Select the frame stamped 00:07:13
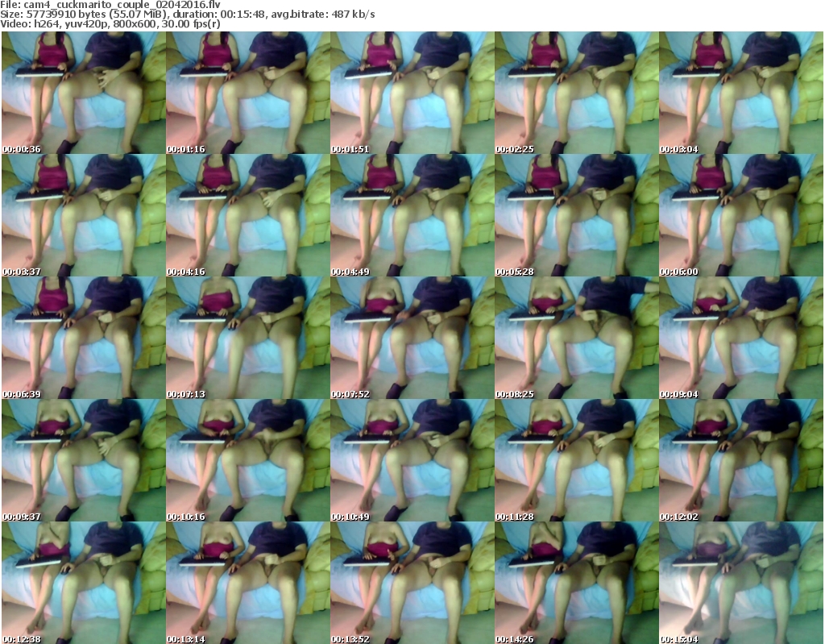The image size is (825, 644). [248, 338]
